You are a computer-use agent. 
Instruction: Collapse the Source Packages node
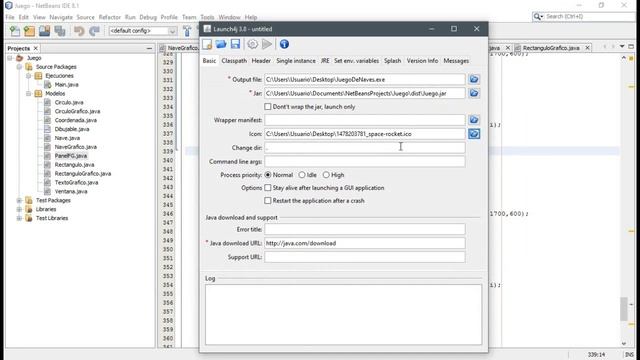(19, 67)
